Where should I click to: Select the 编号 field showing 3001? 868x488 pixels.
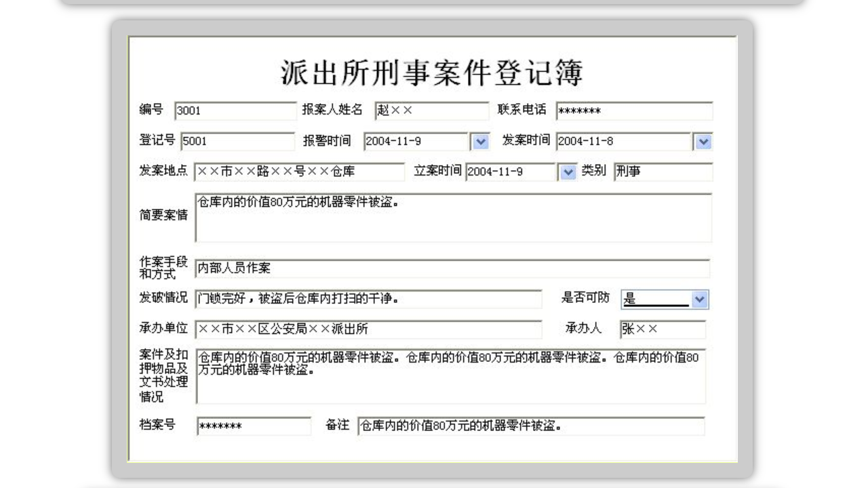(234, 110)
